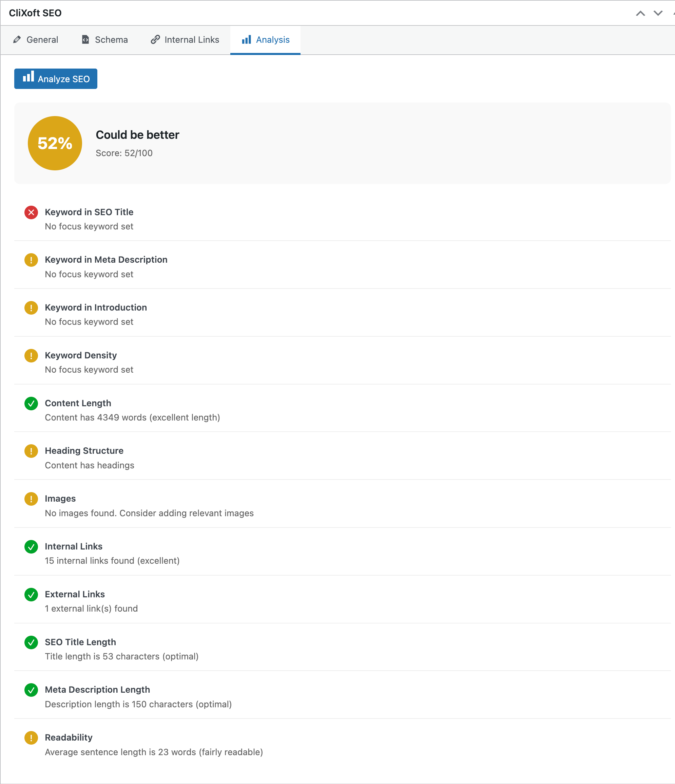Screen dimensions: 675x784
Task: Click the green check beside External Links
Action: click(31, 595)
